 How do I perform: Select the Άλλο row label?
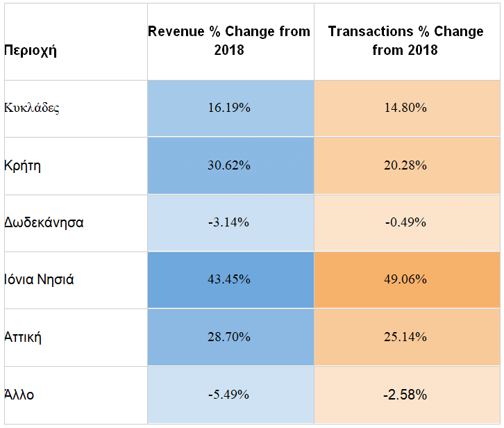(19, 395)
